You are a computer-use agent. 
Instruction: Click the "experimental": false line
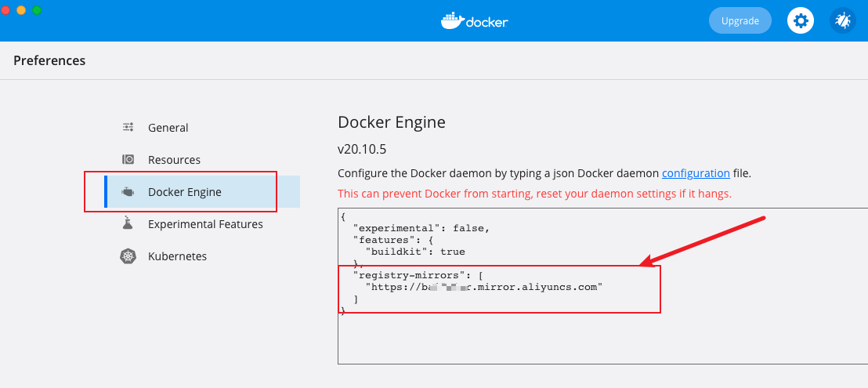click(x=422, y=227)
